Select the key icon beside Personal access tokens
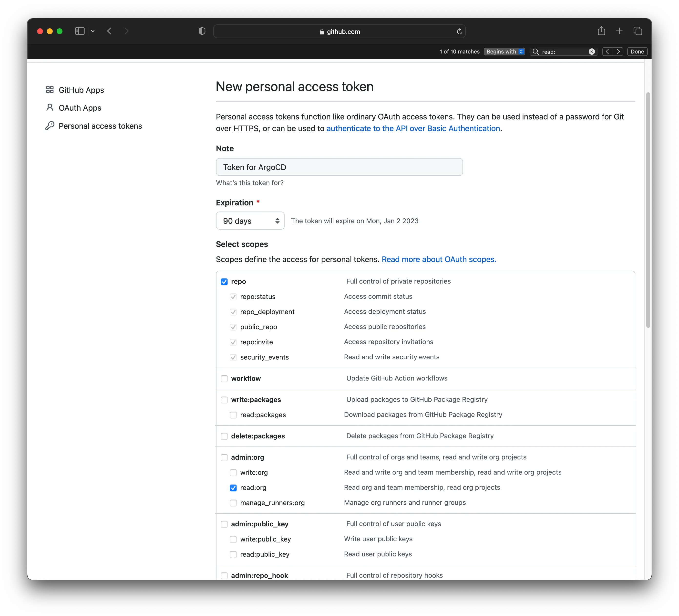The width and height of the screenshot is (679, 616). 50,126
